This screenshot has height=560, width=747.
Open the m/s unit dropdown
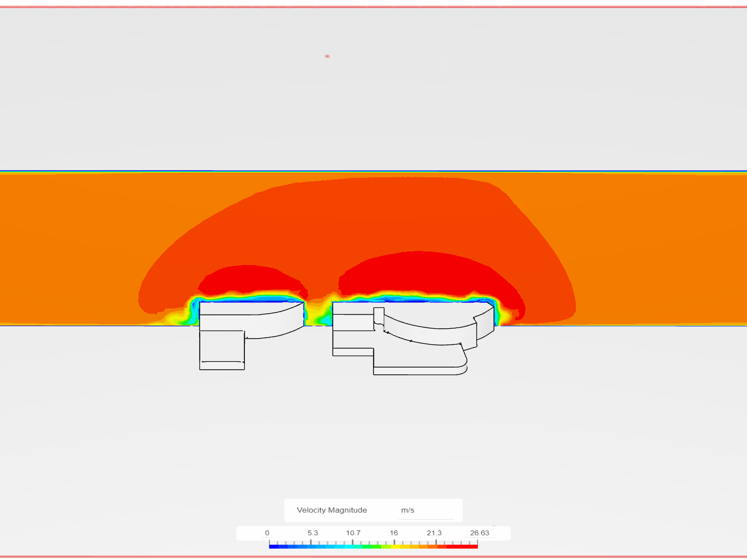coord(426,510)
